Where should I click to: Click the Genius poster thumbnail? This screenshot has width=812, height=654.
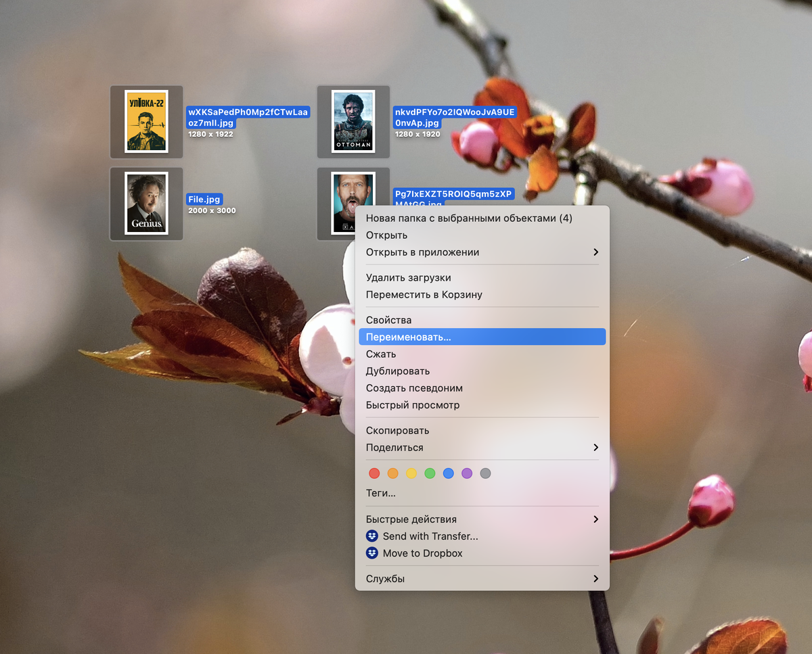[146, 204]
